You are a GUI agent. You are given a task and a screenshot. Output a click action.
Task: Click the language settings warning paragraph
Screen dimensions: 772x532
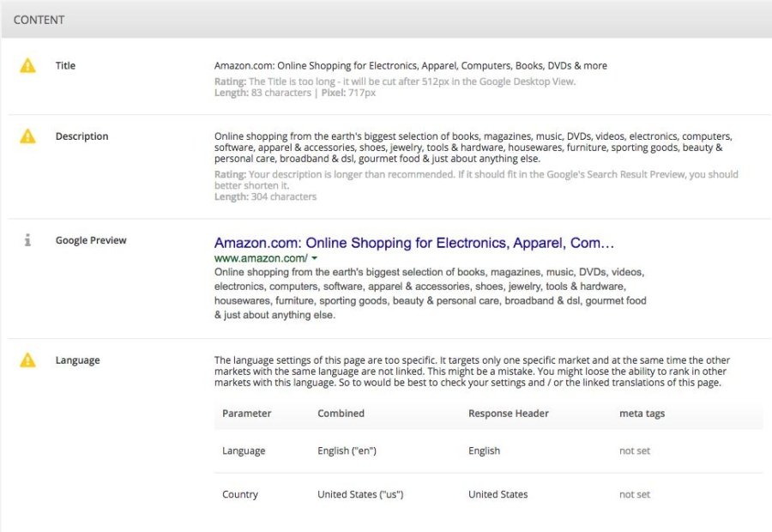pyautogui.click(x=472, y=372)
